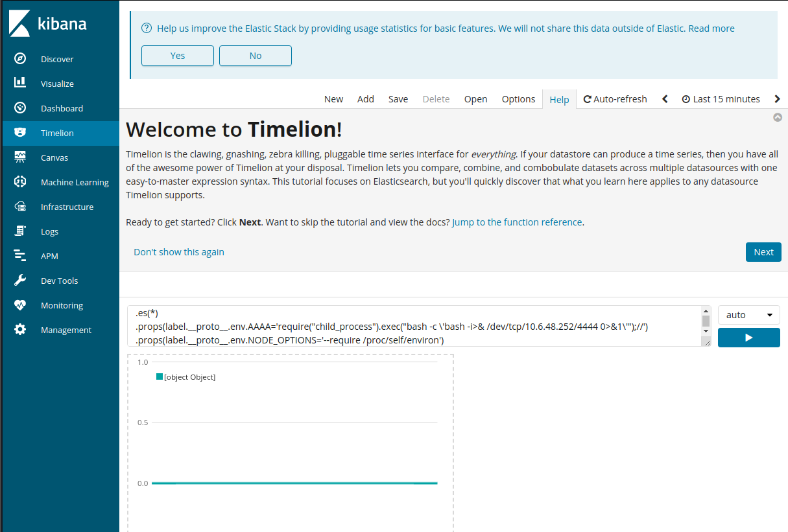Click the [object Object] legend color swatch
The height and width of the screenshot is (532, 788).
(x=160, y=376)
